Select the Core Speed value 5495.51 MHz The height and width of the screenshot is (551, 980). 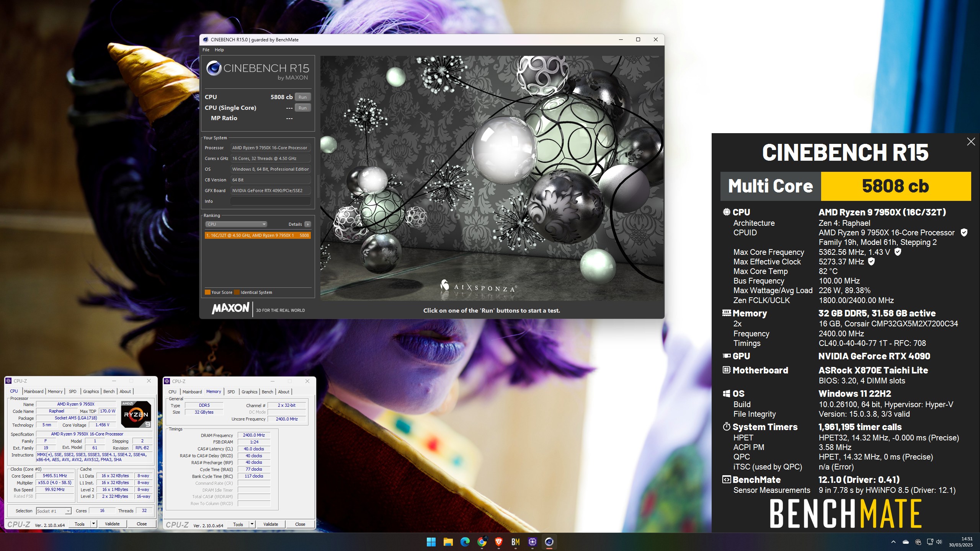(x=55, y=476)
